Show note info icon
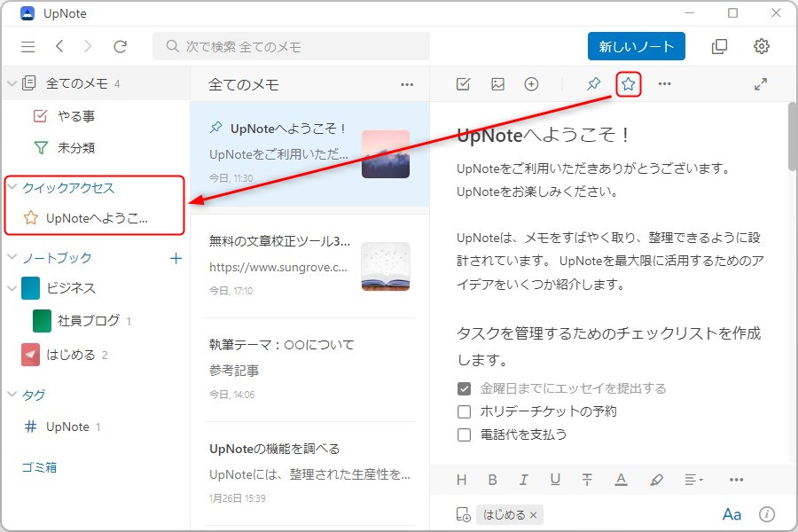Screen dimensions: 798x532 pos(766,514)
